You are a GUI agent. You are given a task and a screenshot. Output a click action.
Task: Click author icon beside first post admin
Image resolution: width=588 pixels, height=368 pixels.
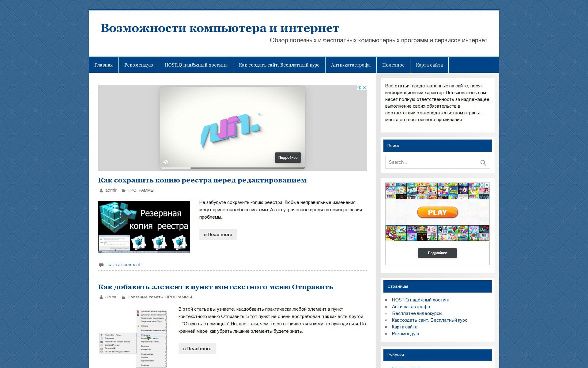[x=101, y=190]
